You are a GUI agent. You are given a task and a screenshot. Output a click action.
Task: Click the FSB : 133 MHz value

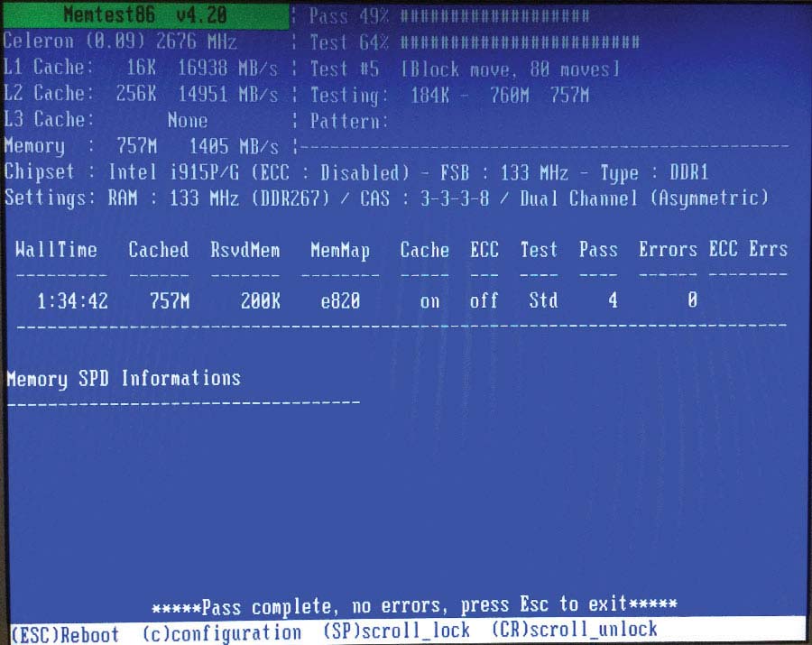click(504, 172)
